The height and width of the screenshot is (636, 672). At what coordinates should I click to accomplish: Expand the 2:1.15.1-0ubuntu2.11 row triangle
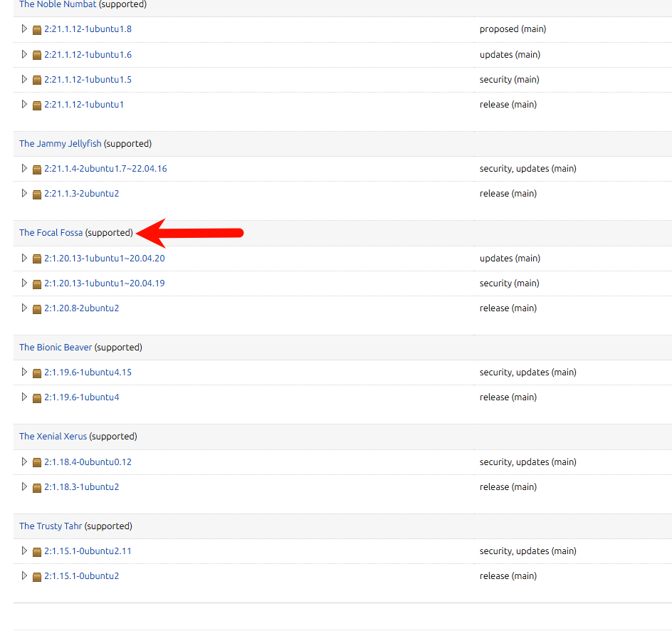point(24,551)
